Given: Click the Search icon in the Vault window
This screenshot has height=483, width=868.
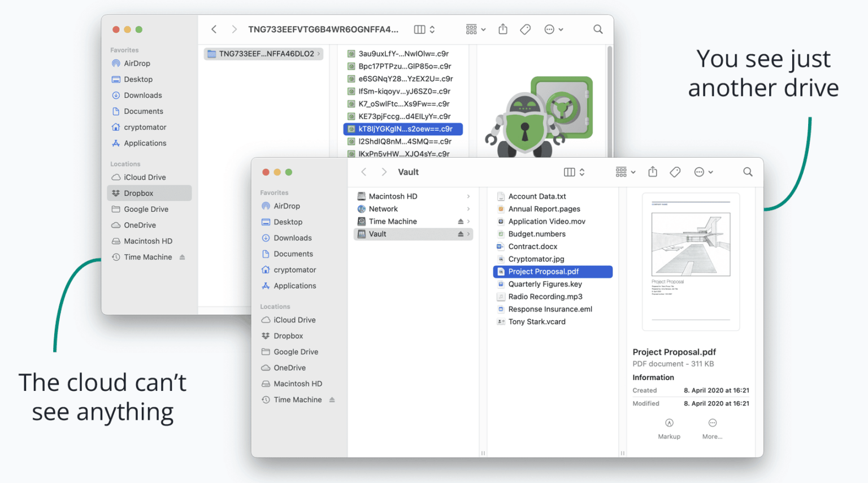Looking at the screenshot, I should 747,172.
